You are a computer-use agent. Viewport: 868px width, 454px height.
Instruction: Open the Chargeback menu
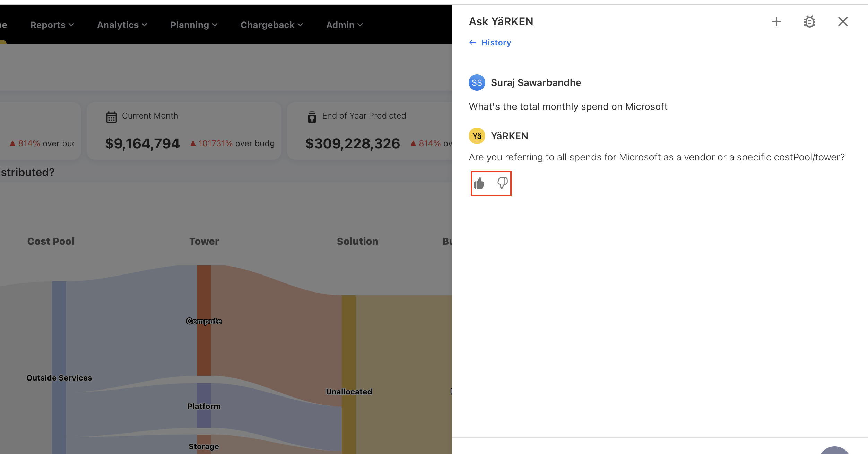coord(272,25)
